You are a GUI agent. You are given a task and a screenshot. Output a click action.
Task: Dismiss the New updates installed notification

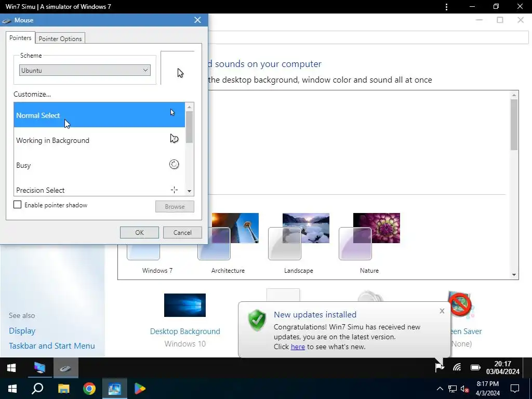442,311
